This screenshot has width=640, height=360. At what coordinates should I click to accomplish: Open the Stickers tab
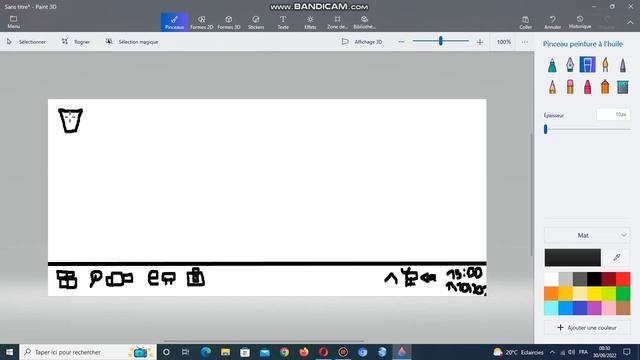pos(256,22)
